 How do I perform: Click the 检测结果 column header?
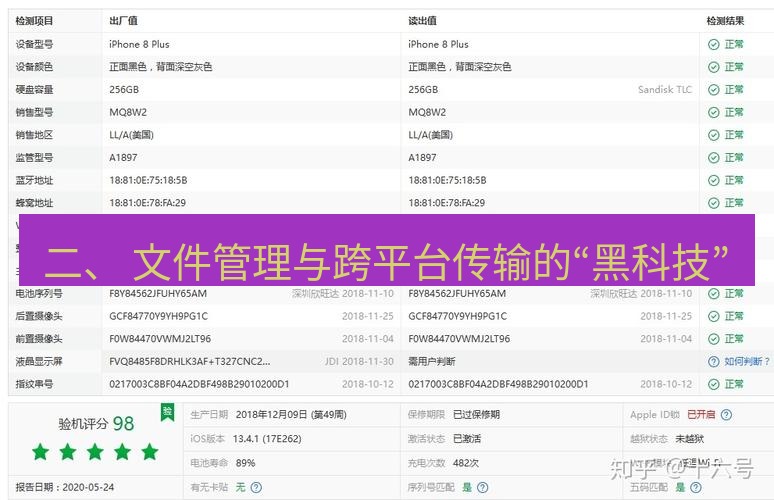(725, 21)
